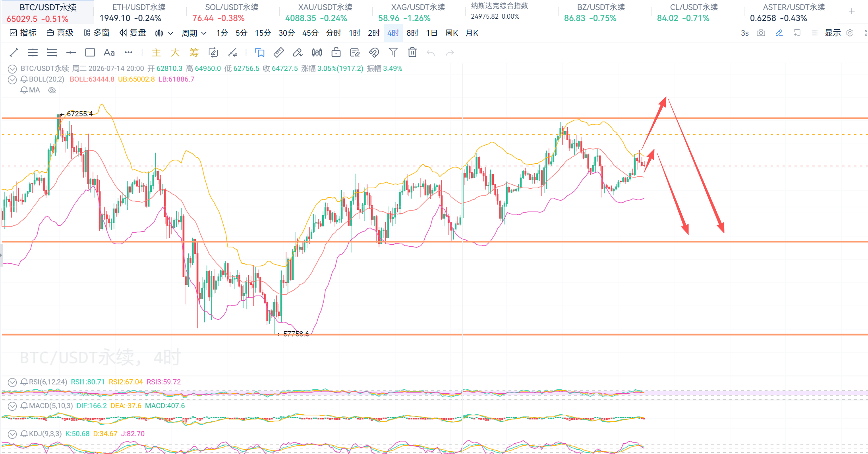Image resolution: width=868 pixels, height=454 pixels.
Task: Take a chart screenshot with camera icon
Action: click(x=761, y=33)
